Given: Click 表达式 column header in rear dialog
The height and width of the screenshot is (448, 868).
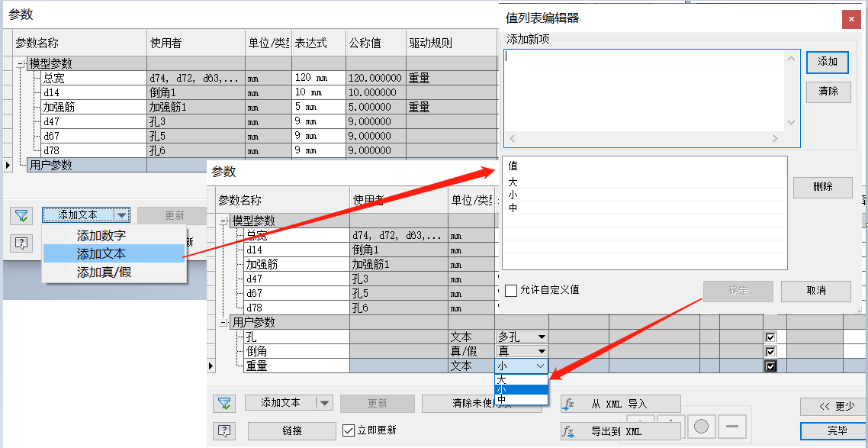Looking at the screenshot, I should click(x=319, y=43).
